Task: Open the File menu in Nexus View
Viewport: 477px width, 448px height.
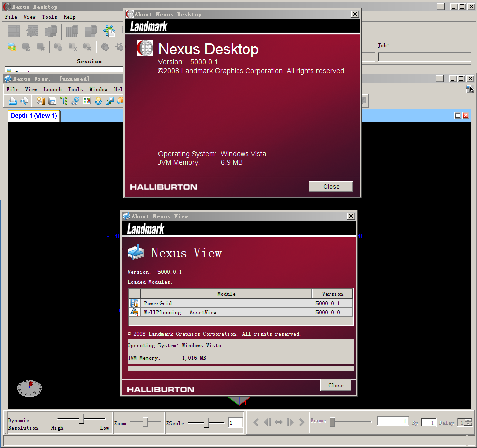Action: 12,89
